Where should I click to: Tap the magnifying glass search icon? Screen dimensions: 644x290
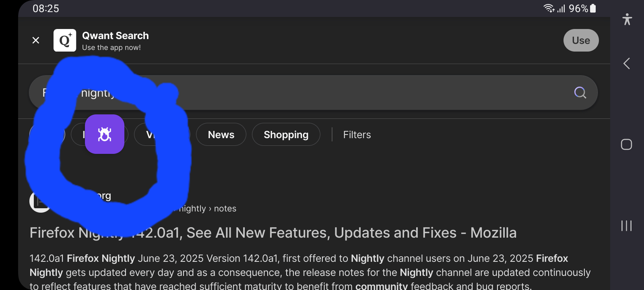coord(580,93)
